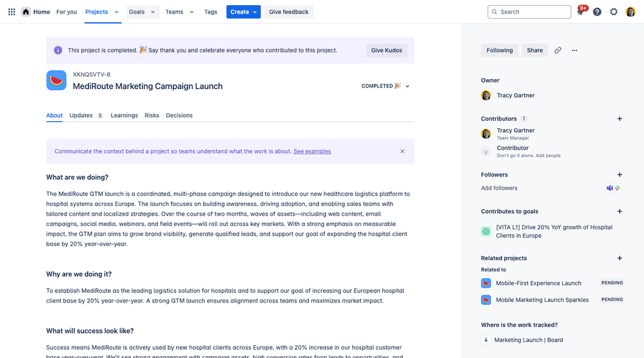Click the Why are we doing it? heading
Image resolution: width=644 pixels, height=358 pixels.
click(79, 274)
